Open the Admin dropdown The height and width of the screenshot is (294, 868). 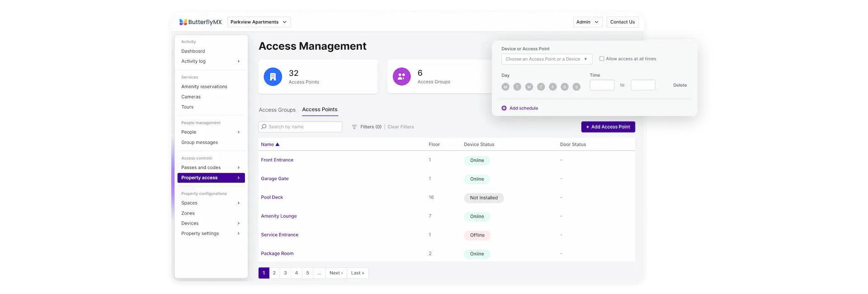click(x=588, y=22)
